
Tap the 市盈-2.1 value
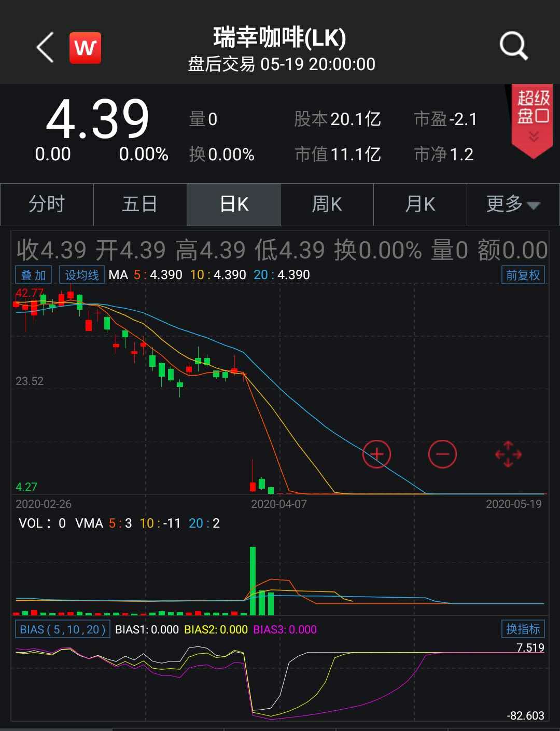(445, 119)
